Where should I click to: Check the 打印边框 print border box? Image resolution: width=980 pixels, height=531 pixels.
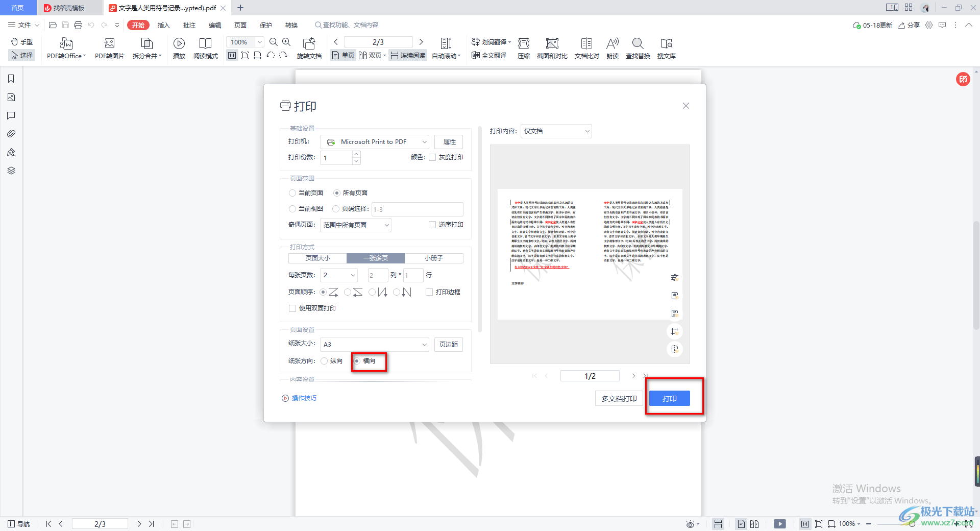(429, 292)
